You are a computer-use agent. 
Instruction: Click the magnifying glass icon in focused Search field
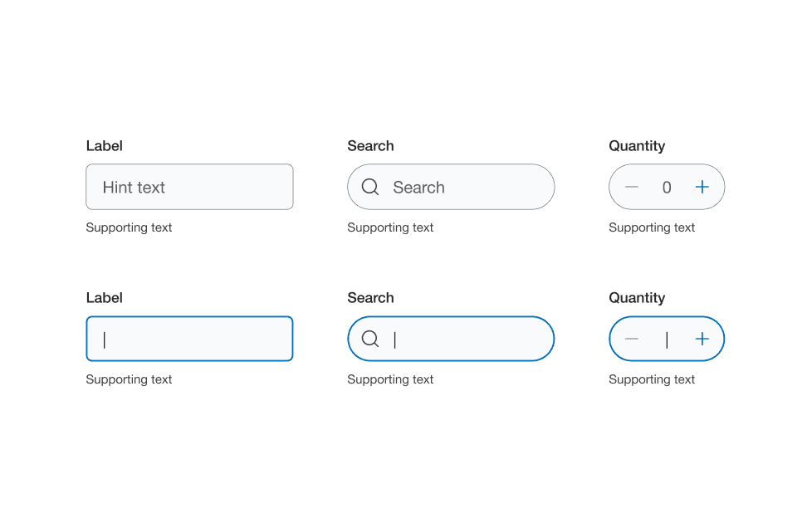369,339
